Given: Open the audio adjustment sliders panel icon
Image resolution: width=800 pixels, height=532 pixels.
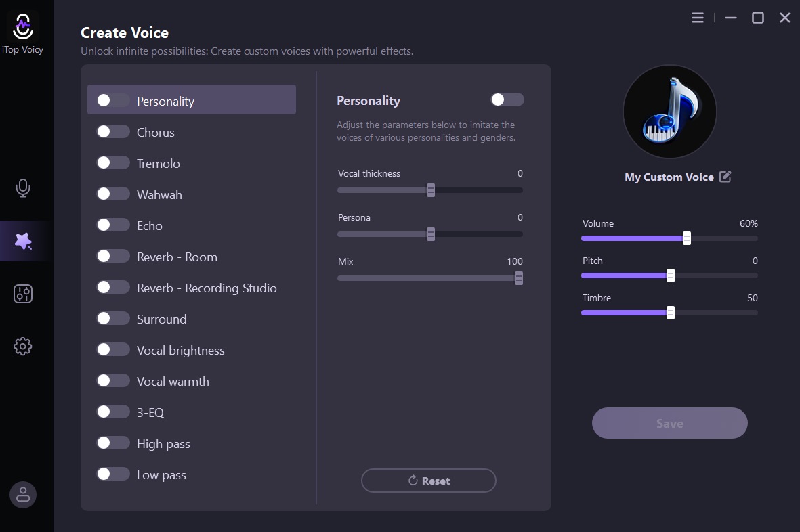Looking at the screenshot, I should pyautogui.click(x=23, y=293).
